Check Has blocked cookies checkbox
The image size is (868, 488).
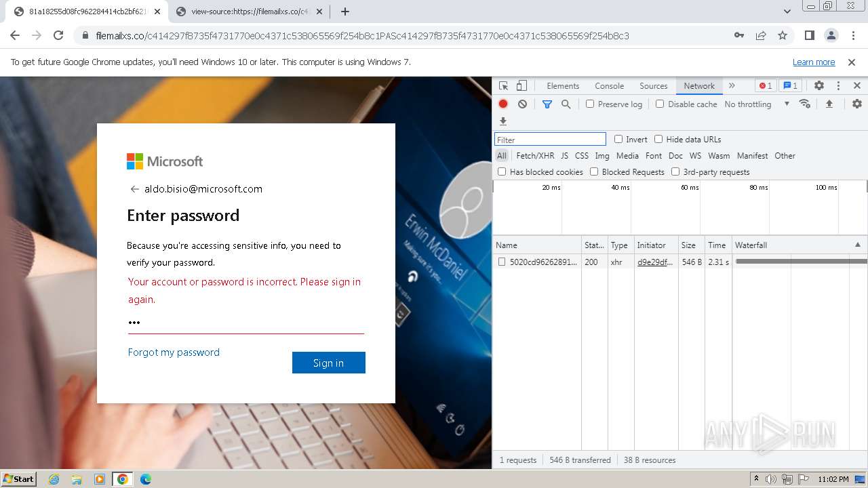click(x=502, y=171)
